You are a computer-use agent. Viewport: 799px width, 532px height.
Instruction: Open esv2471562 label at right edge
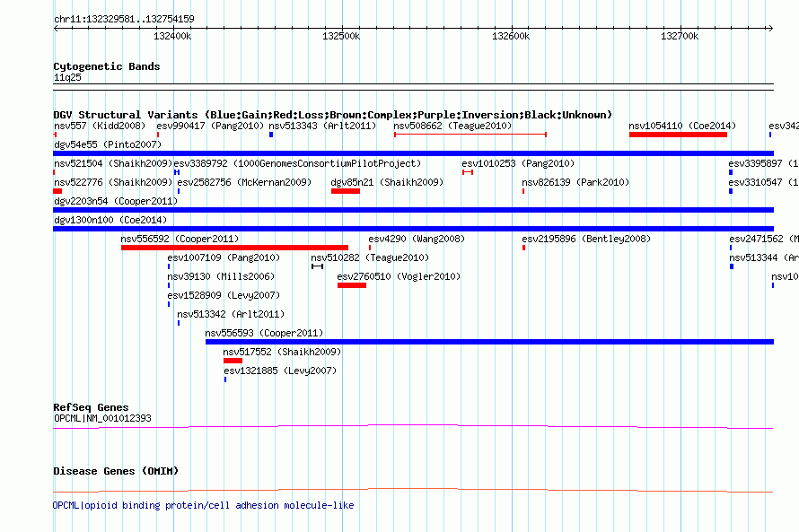click(764, 239)
